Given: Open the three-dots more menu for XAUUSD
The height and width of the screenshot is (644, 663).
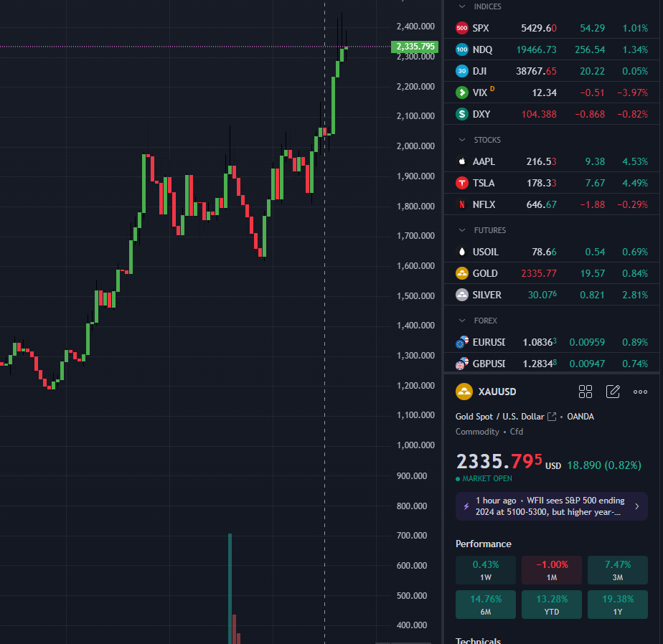Looking at the screenshot, I should click(640, 392).
